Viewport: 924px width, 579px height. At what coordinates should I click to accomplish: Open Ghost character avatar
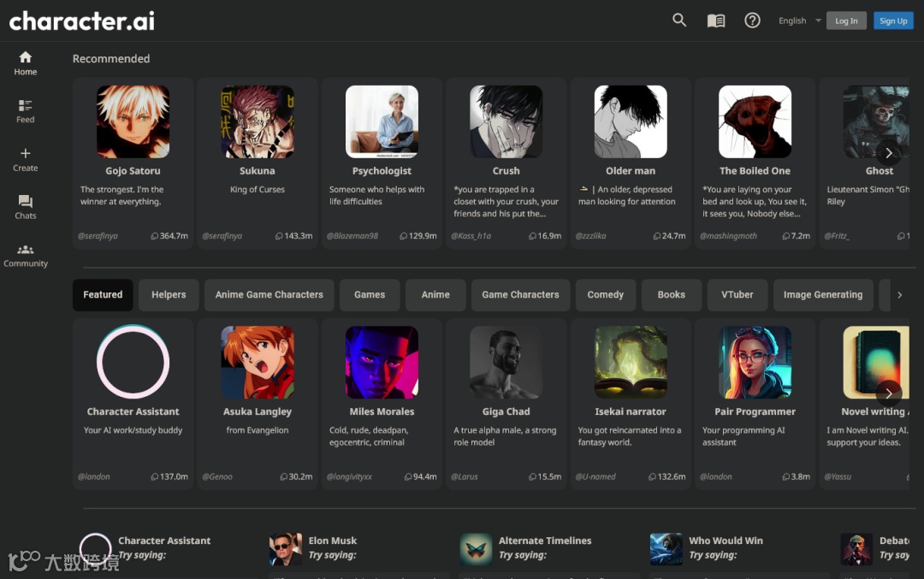click(x=876, y=121)
